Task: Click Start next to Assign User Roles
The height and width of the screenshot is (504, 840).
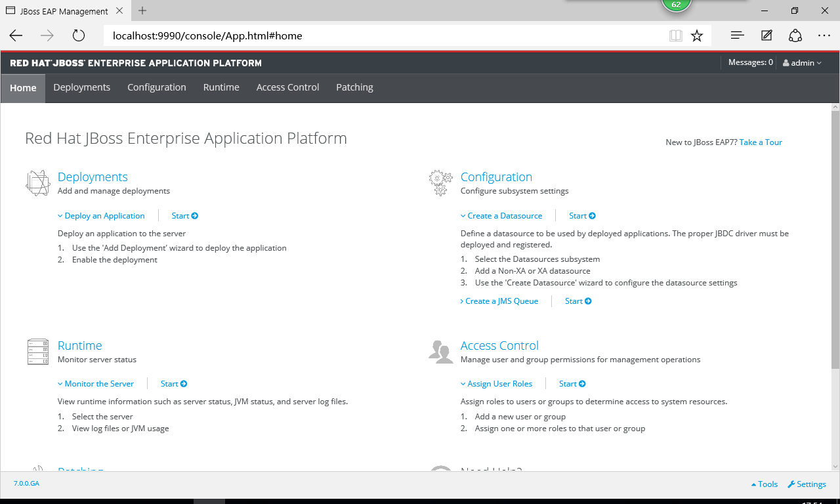Action: (572, 384)
